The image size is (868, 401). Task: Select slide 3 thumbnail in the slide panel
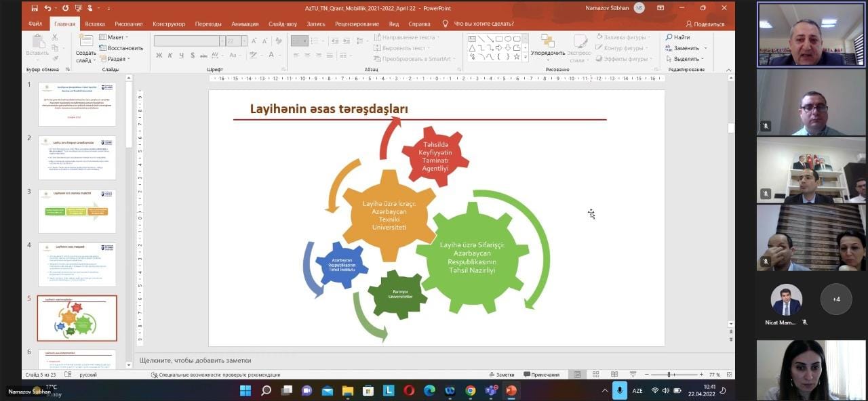(77, 211)
